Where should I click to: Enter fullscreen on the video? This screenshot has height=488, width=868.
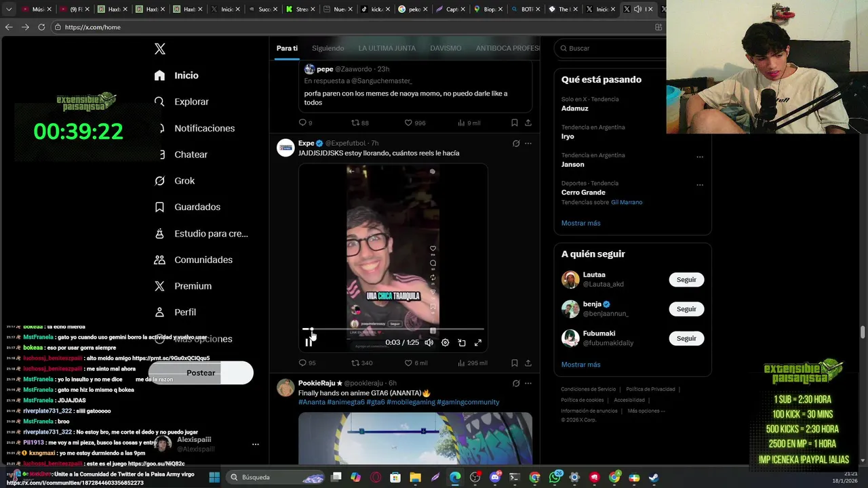pos(478,343)
